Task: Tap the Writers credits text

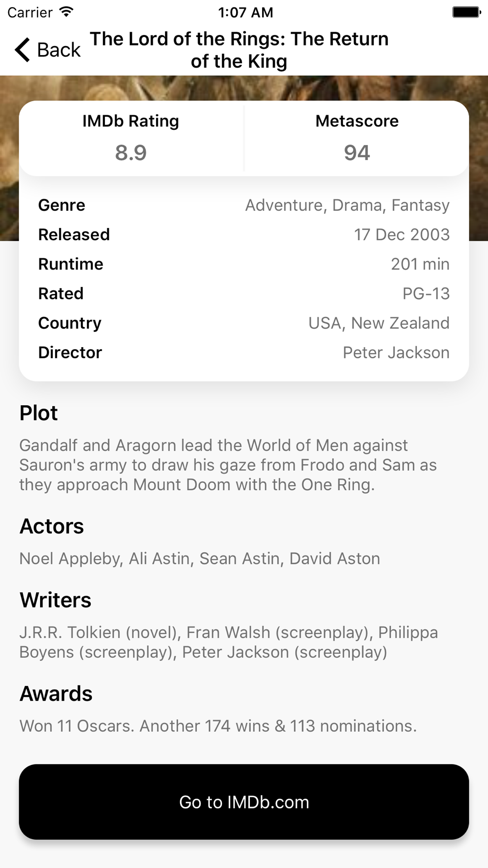Action: click(228, 642)
